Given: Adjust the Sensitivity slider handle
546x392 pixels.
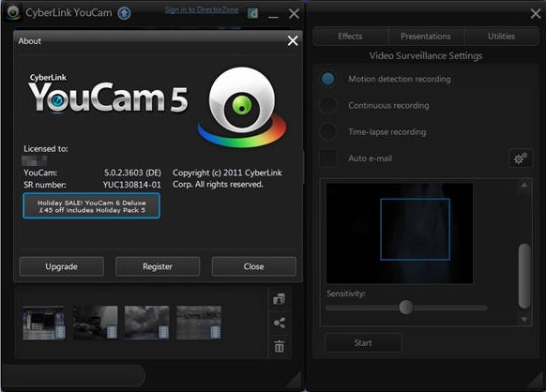Looking at the screenshot, I should (405, 307).
